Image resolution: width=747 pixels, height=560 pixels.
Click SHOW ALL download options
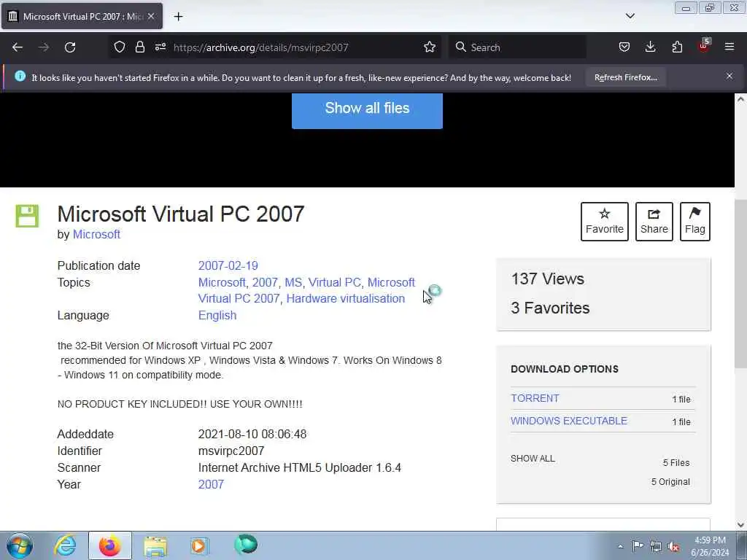coord(533,459)
